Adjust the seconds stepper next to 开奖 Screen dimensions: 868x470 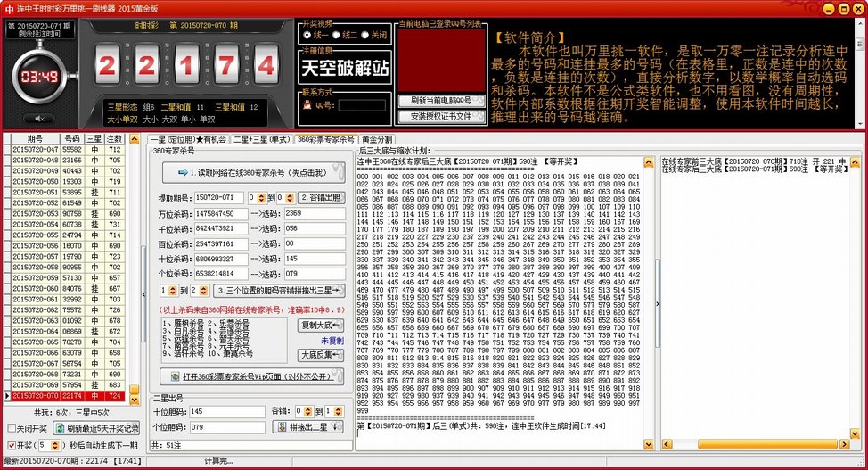tap(53, 444)
